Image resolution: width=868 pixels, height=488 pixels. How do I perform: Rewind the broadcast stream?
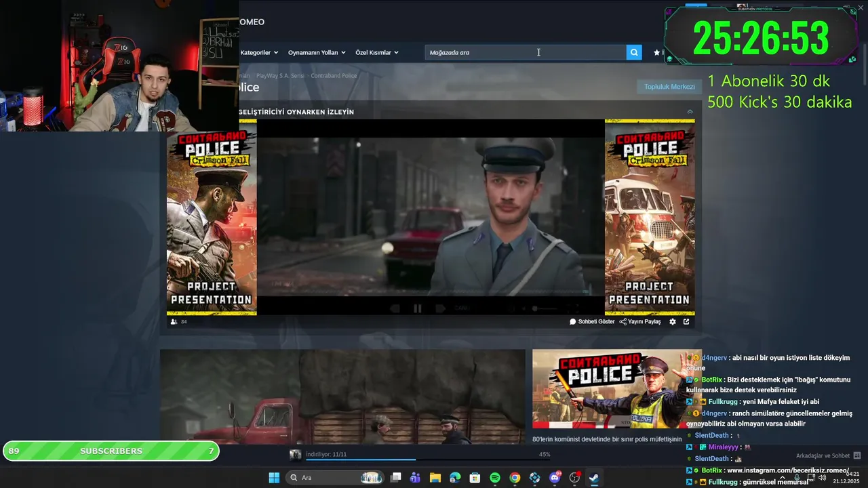(395, 308)
